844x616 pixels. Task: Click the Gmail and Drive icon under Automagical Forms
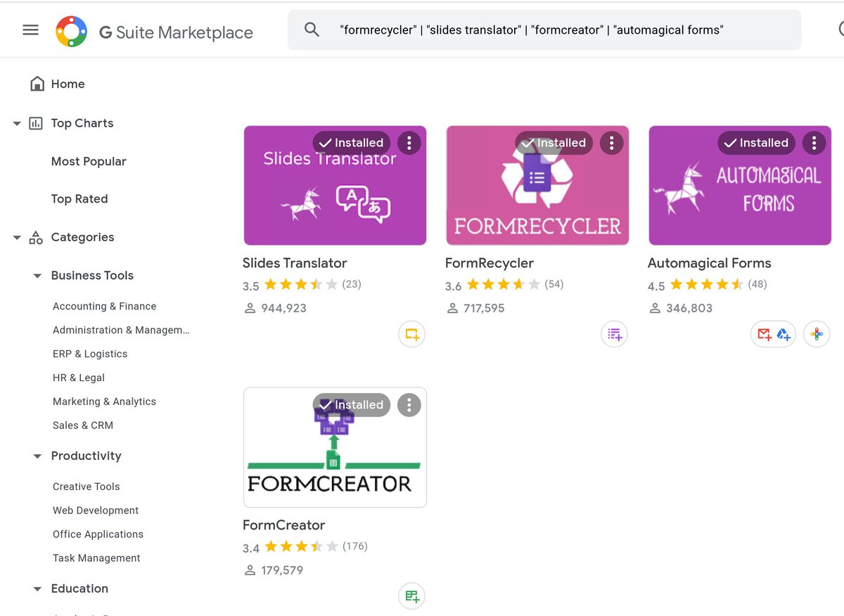(774, 334)
